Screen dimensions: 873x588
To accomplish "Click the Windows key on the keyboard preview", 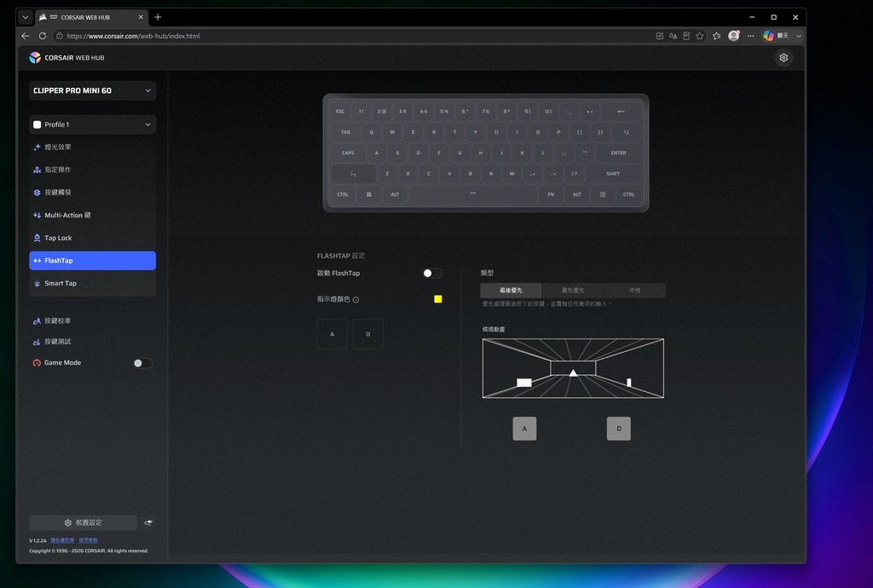I will point(368,194).
